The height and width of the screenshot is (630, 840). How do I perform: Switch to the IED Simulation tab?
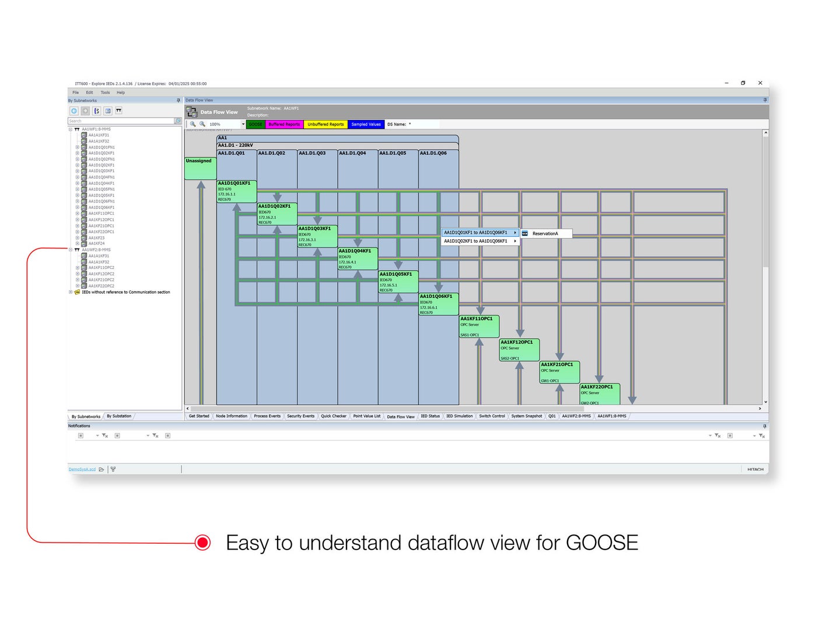coord(460,416)
